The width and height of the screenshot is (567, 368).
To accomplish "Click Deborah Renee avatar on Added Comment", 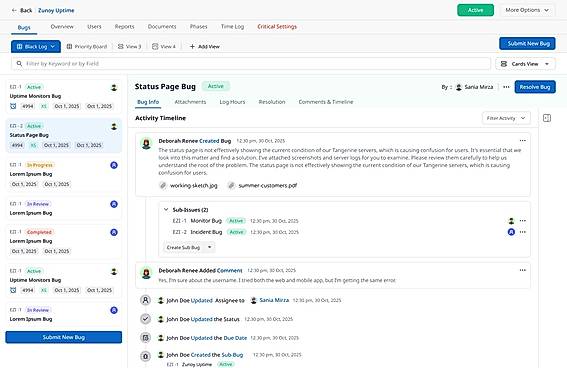I will [x=146, y=273].
